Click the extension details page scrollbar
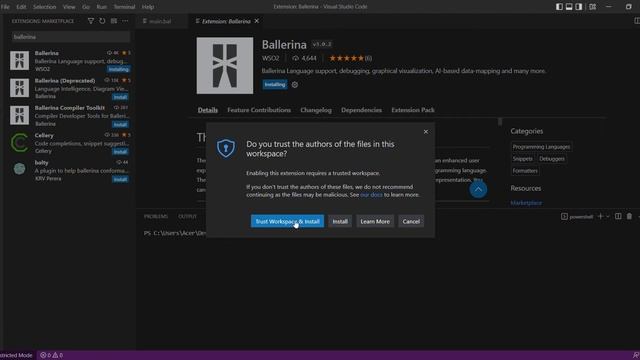This screenshot has height=360, width=640. pos(500,122)
